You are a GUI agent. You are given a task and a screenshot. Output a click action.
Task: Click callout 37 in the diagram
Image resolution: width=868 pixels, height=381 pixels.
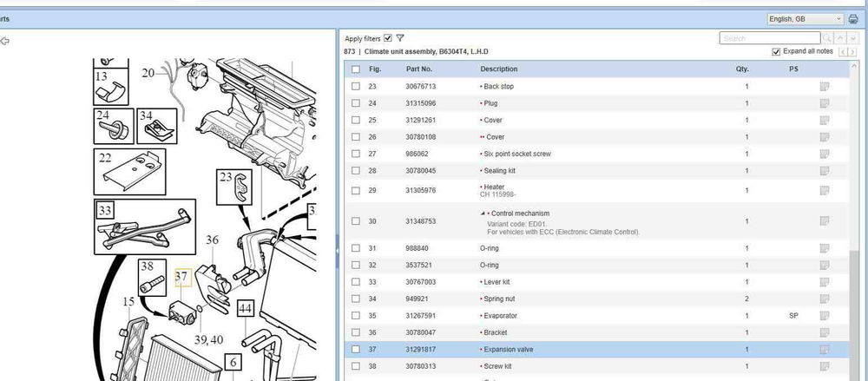pyautogui.click(x=181, y=277)
